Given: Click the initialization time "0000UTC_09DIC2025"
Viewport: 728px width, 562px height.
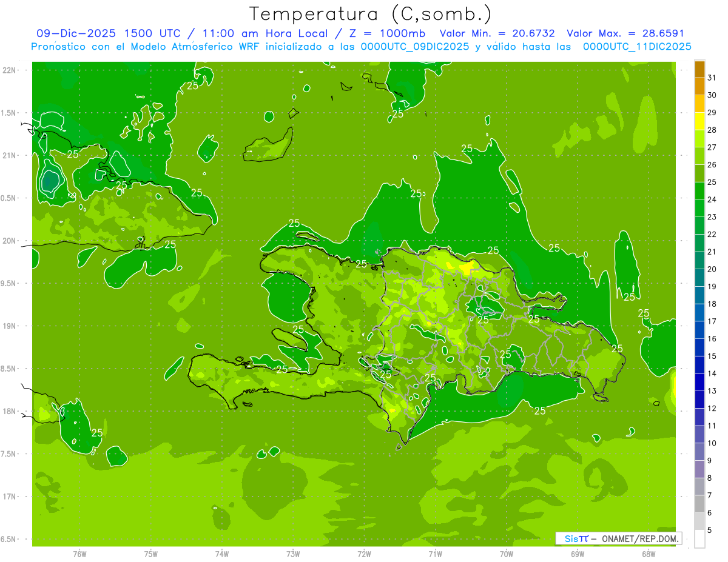Looking at the screenshot, I should pyautogui.click(x=414, y=47).
